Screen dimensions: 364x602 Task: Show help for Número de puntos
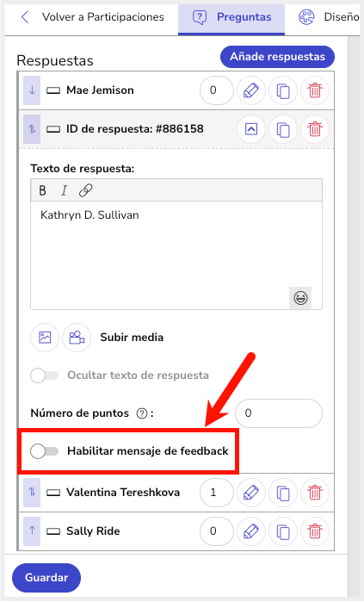[x=142, y=413]
